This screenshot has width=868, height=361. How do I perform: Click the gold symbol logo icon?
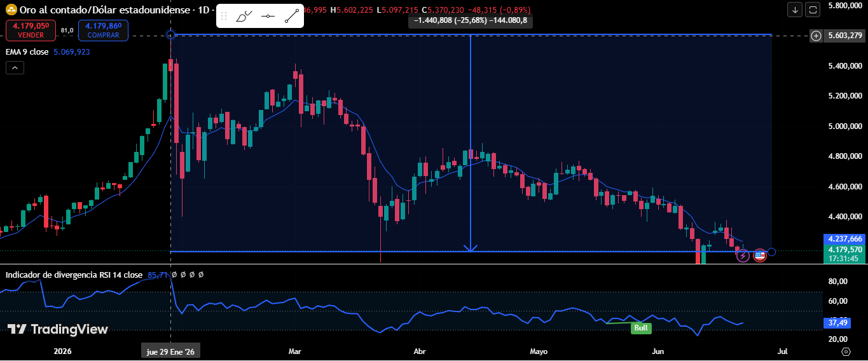pyautogui.click(x=10, y=10)
